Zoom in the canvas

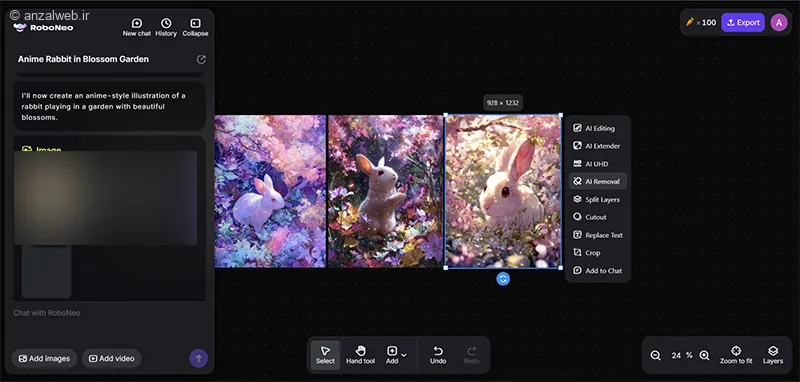(x=704, y=355)
